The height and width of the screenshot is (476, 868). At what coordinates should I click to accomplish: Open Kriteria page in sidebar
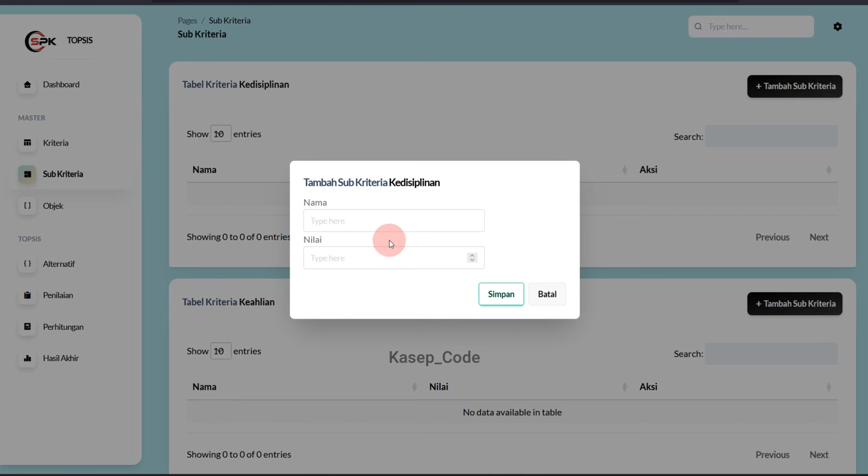point(56,143)
